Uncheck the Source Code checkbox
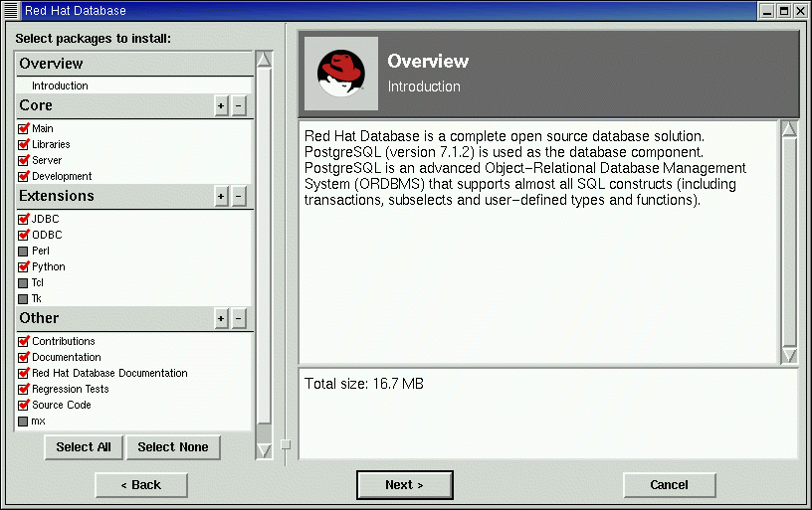Viewport: 812px width, 510px height. click(x=23, y=405)
